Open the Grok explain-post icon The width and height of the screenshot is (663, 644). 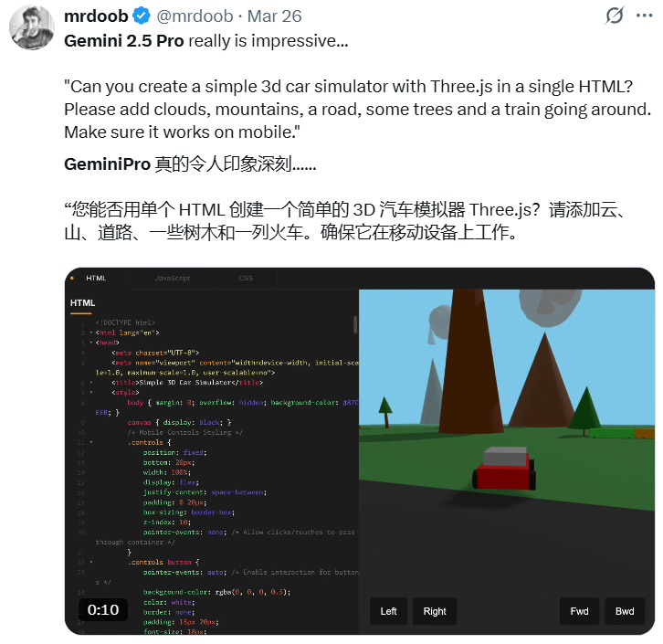[x=614, y=16]
